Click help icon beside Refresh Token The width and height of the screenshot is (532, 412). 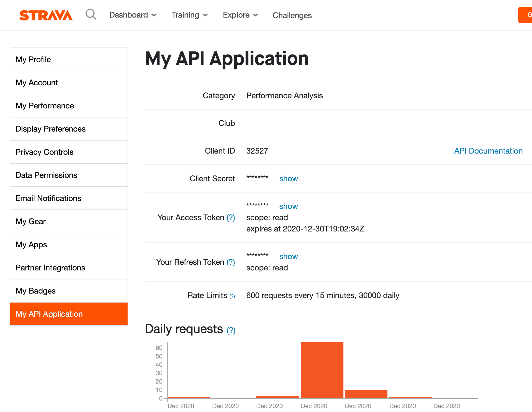click(230, 262)
